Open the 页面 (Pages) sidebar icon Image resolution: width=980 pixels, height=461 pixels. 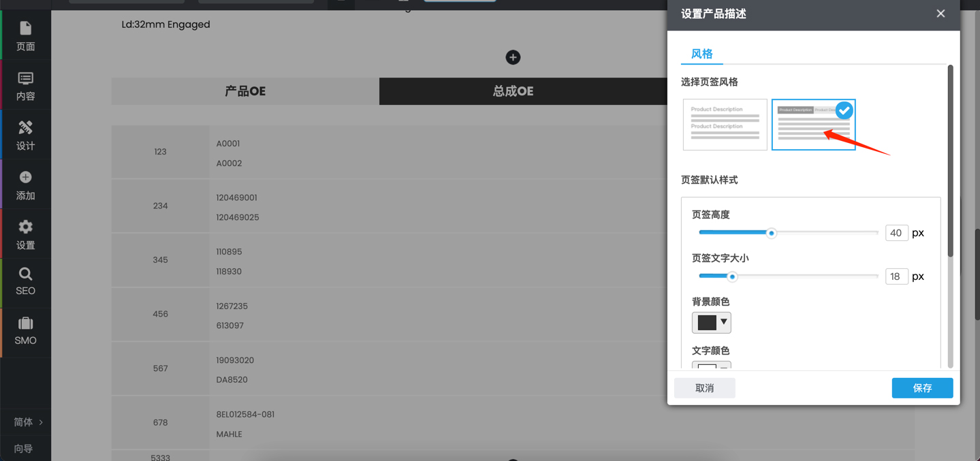(x=25, y=35)
